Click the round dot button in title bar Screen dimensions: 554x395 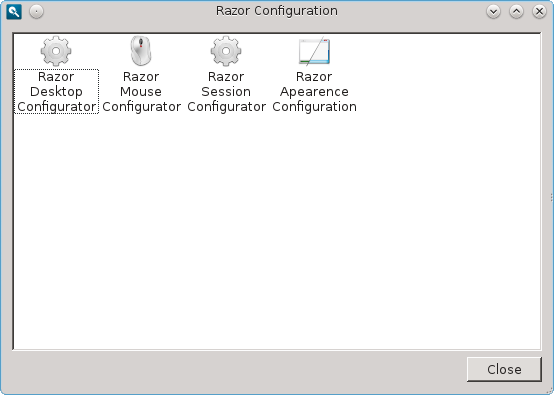[36, 12]
